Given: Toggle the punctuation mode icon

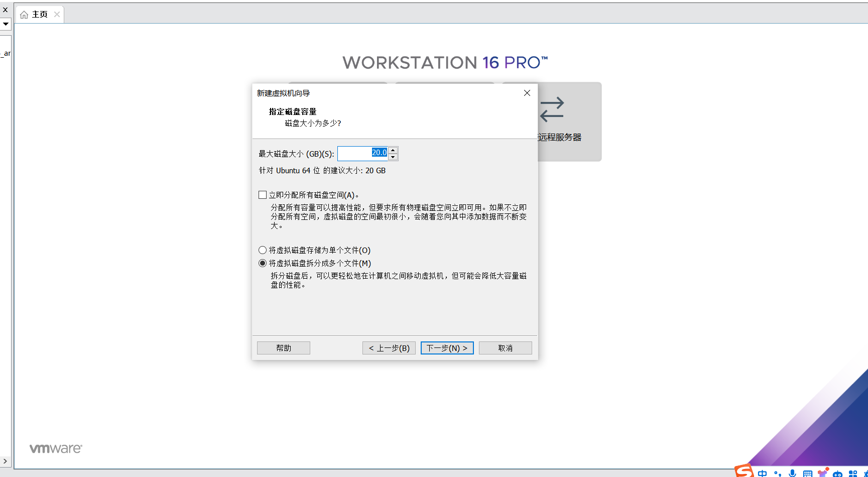Looking at the screenshot, I should coord(778,473).
